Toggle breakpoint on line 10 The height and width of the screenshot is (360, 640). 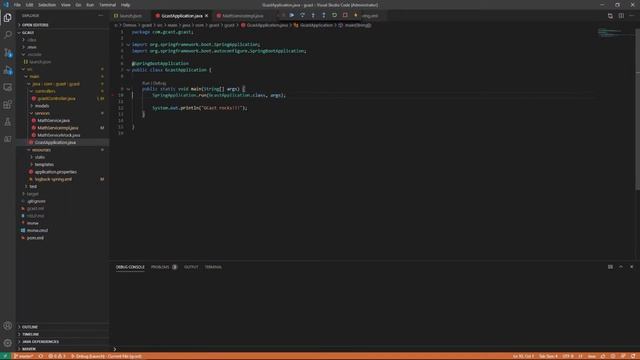(113, 95)
